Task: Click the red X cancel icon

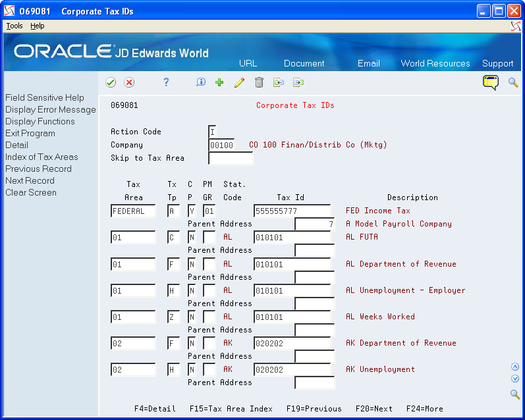Action: [129, 82]
